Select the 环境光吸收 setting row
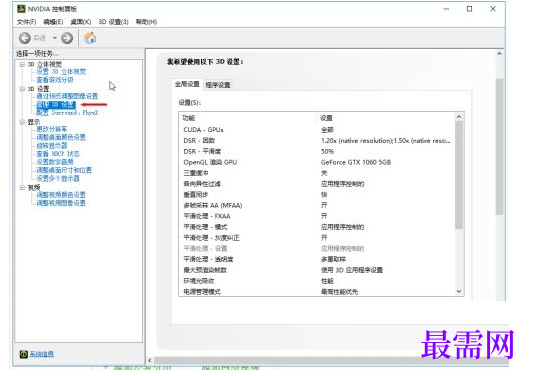Screen dimensions: 533x376 pos(317,281)
